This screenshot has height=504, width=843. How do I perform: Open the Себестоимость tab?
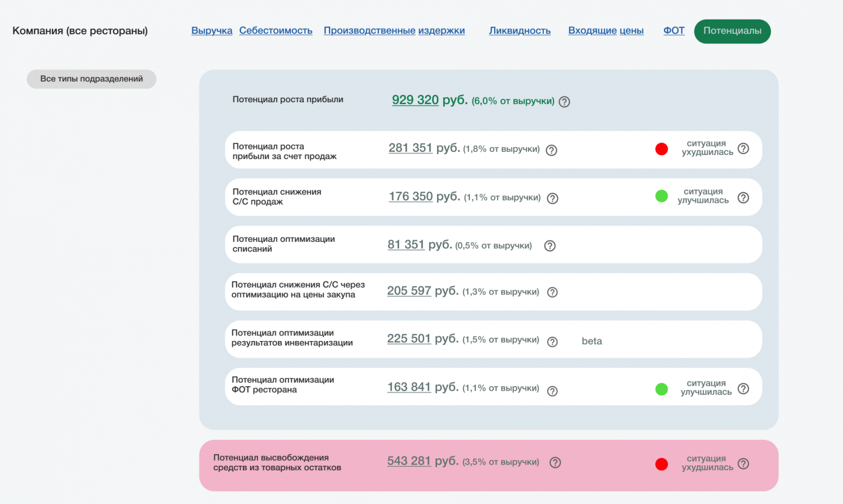click(275, 31)
